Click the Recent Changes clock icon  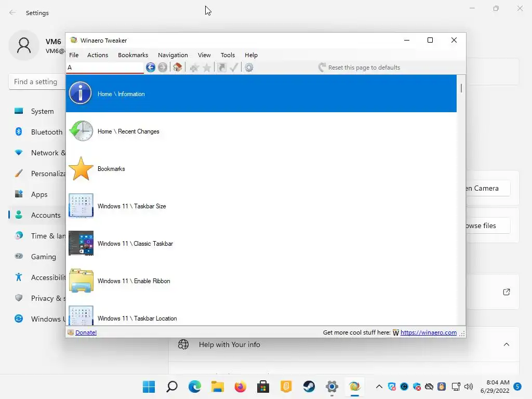(x=81, y=130)
